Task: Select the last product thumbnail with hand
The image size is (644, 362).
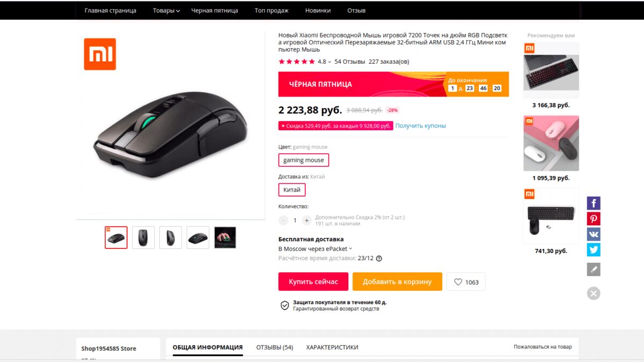Action: tap(225, 238)
